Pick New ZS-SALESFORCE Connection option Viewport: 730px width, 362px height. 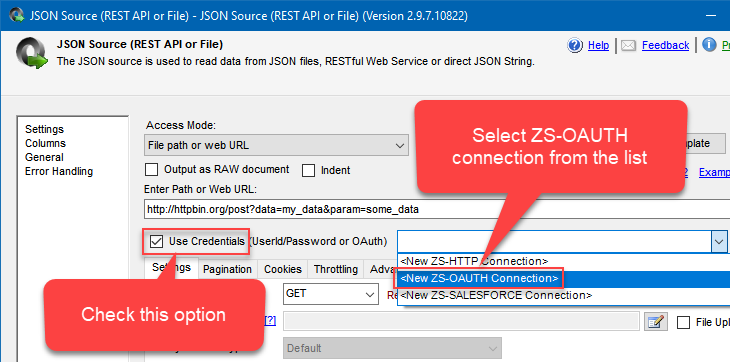click(496, 295)
